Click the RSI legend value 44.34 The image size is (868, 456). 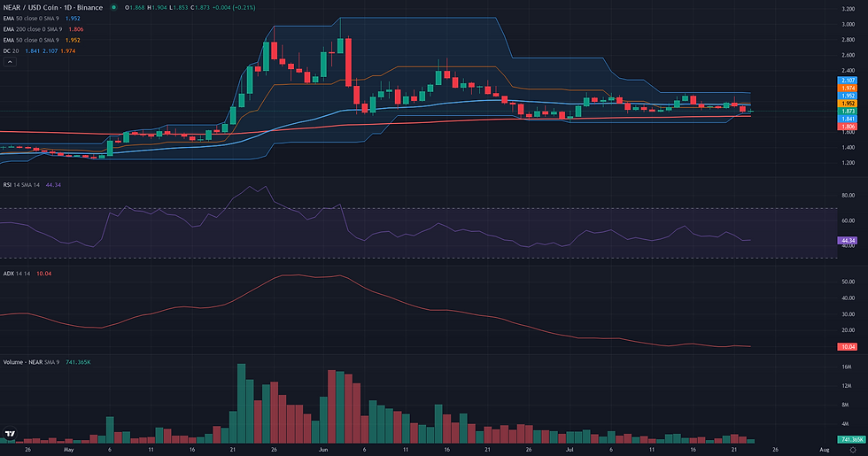click(x=53, y=185)
